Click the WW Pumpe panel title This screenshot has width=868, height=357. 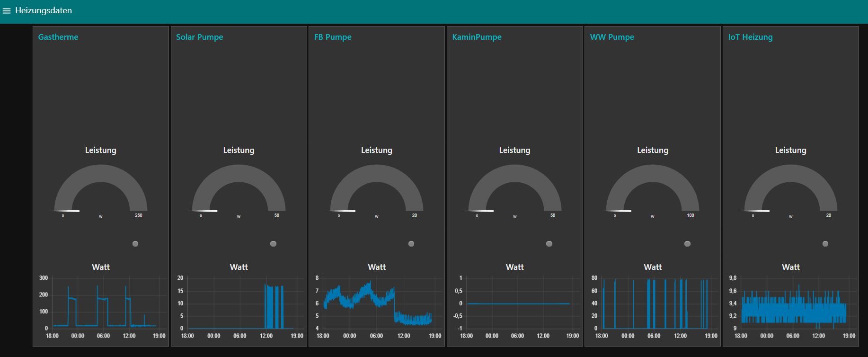[x=612, y=37]
